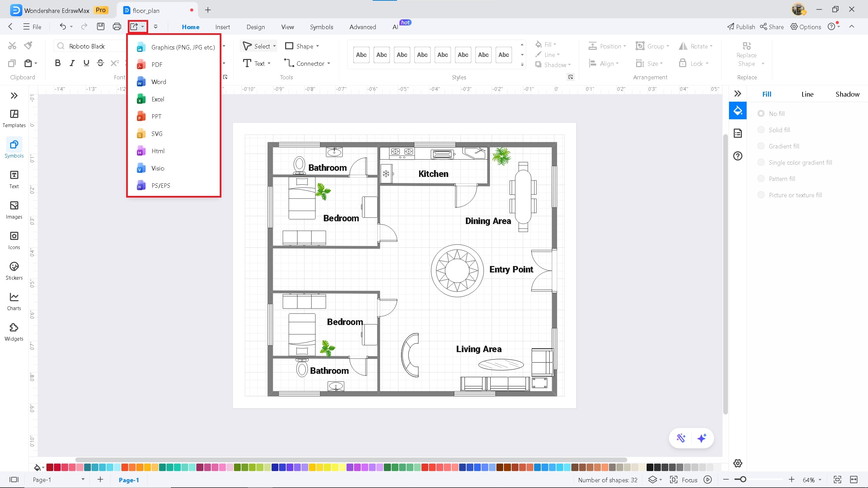Image resolution: width=868 pixels, height=488 pixels.
Task: Pick the black color swatch in palette
Action: pyautogui.click(x=650, y=467)
